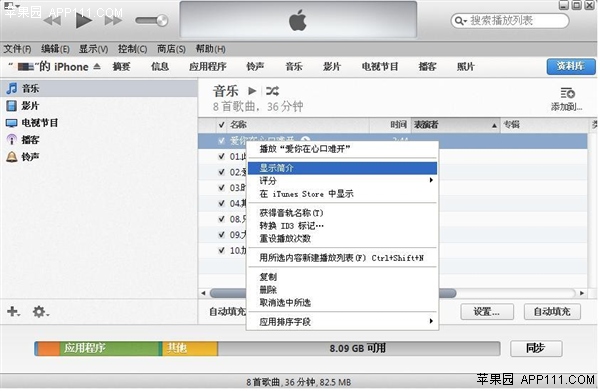This screenshot has width=600, height=391.
Task: Uncheck the song starting with 02
Action: (221, 172)
